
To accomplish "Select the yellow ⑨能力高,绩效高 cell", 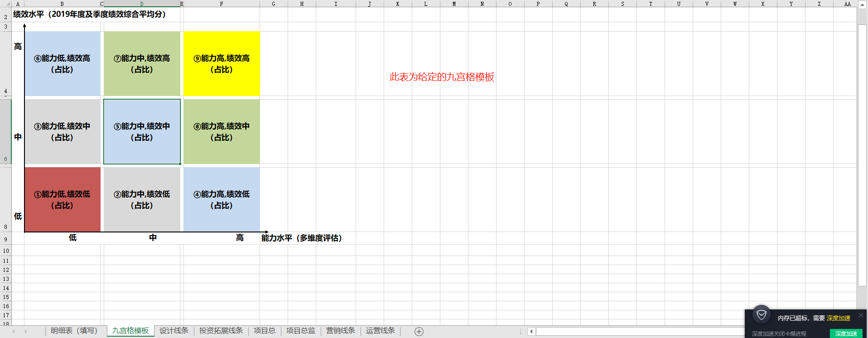I will pyautogui.click(x=222, y=64).
